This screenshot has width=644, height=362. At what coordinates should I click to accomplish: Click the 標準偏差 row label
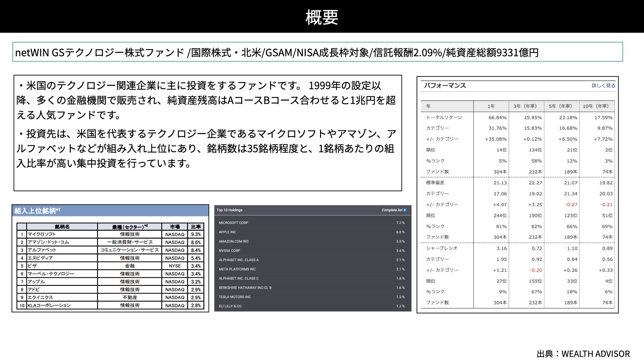click(435, 183)
